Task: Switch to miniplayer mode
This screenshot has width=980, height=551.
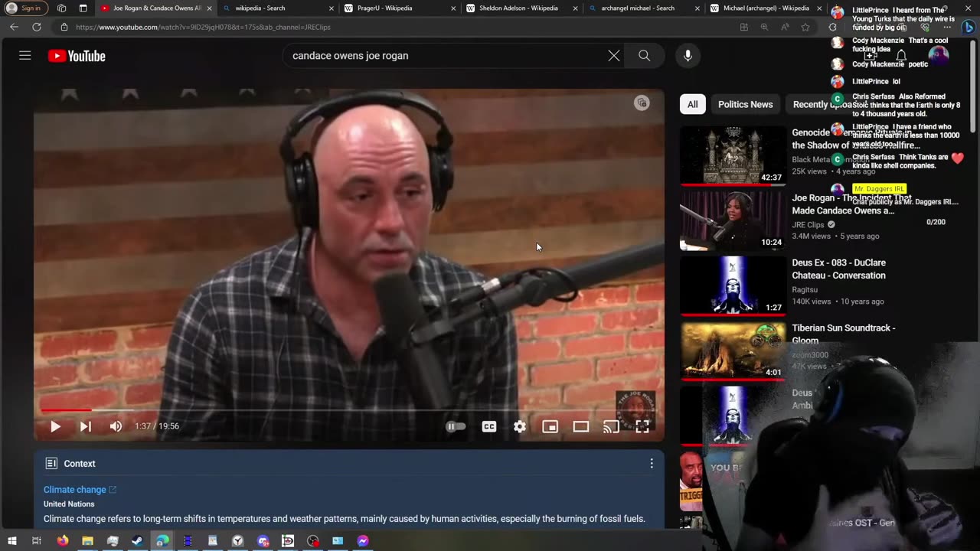Action: [x=550, y=426]
